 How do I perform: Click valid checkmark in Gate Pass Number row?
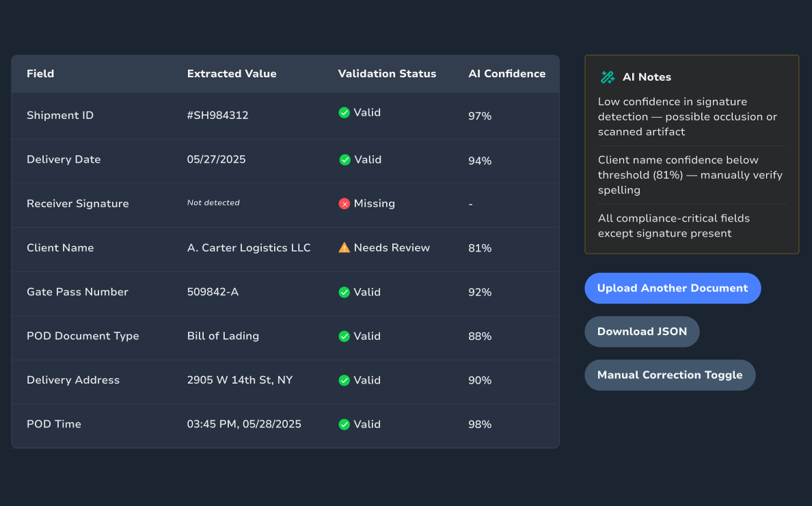[x=344, y=292]
